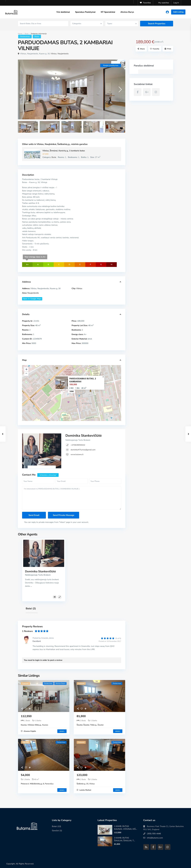Open Visi skelbimai menu item
191x868 pixels.
click(63, 12)
